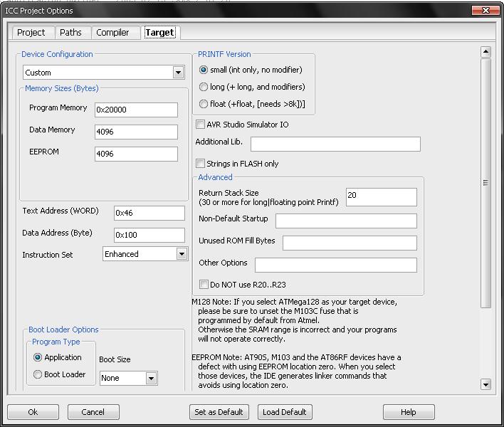
Task: Choose long PRINTF version option
Action: click(204, 87)
